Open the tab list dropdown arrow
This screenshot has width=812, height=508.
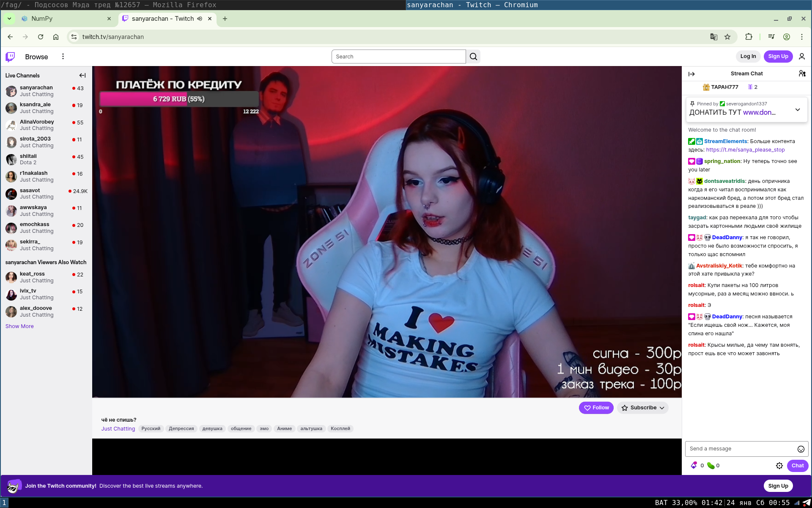(9, 19)
